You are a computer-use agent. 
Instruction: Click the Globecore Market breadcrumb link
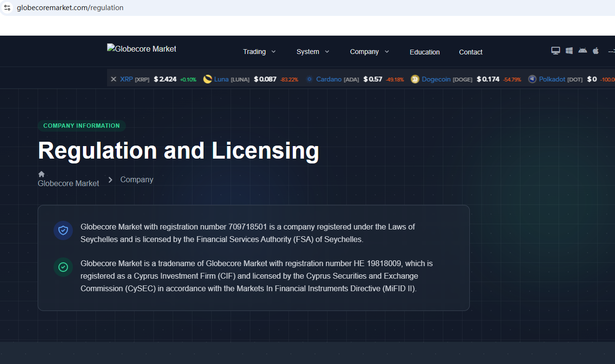pyautogui.click(x=68, y=183)
